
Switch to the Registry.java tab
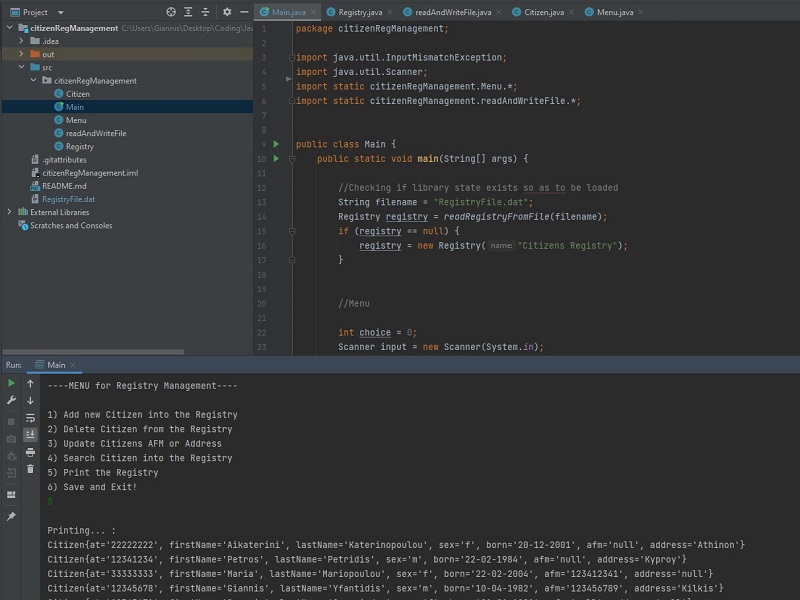[360, 12]
